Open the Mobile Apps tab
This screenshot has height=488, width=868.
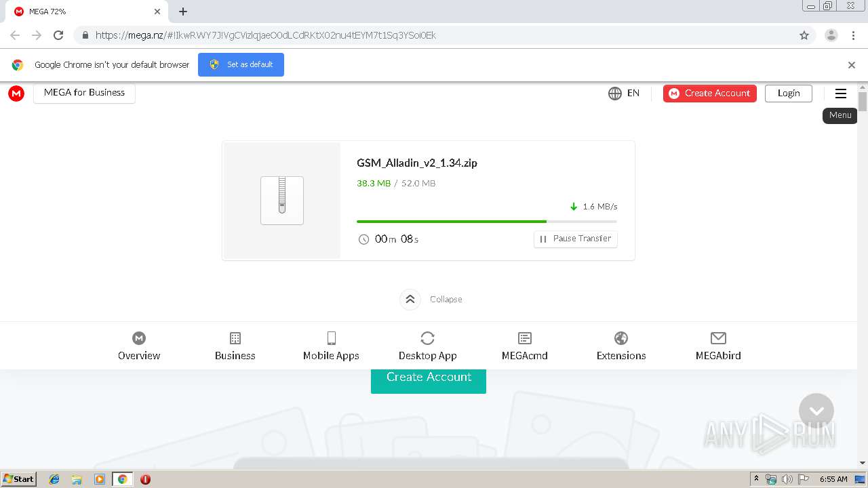click(x=331, y=346)
